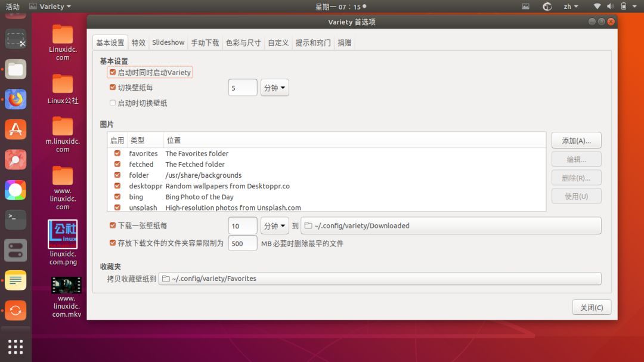Click the folder icon in the Downloaded path field
Viewport: 644px width, 362px height.
pos(308,225)
